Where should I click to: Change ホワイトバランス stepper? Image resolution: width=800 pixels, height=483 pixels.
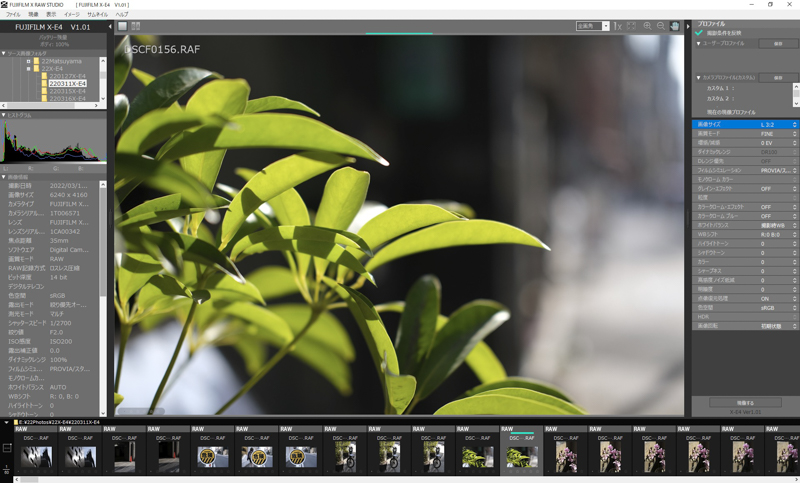coord(794,225)
